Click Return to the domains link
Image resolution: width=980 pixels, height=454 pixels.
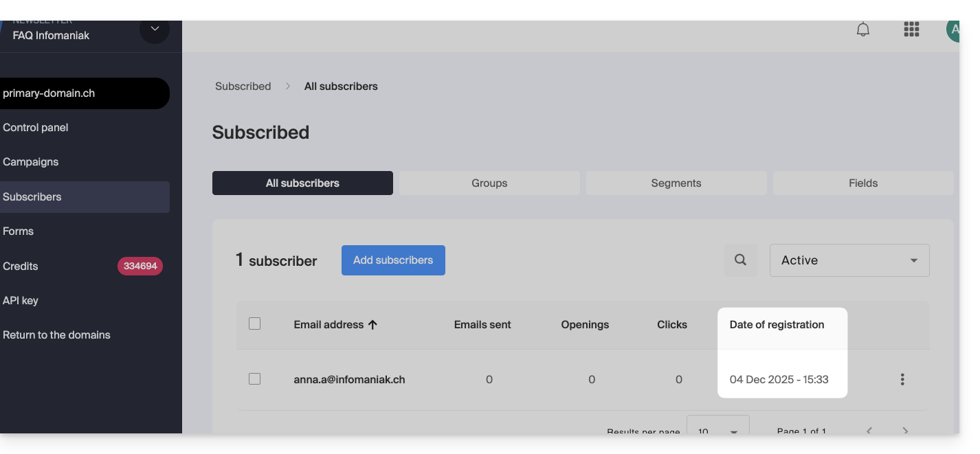[56, 335]
